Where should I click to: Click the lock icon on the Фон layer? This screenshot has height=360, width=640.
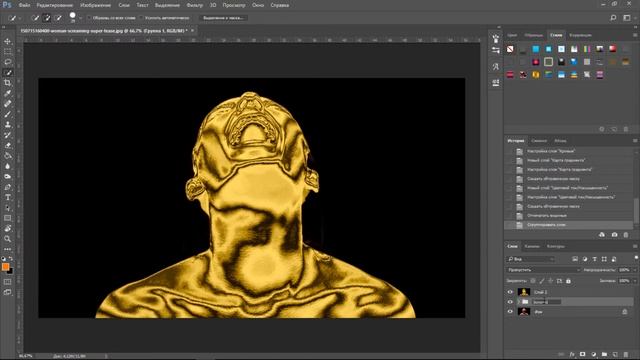pyautogui.click(x=624, y=312)
